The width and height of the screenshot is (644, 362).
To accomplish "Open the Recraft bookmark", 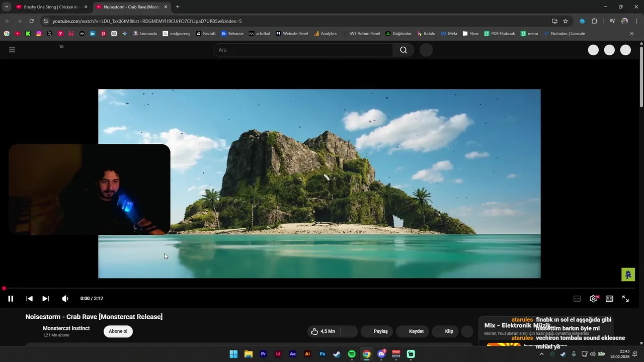I will tap(206, 34).
